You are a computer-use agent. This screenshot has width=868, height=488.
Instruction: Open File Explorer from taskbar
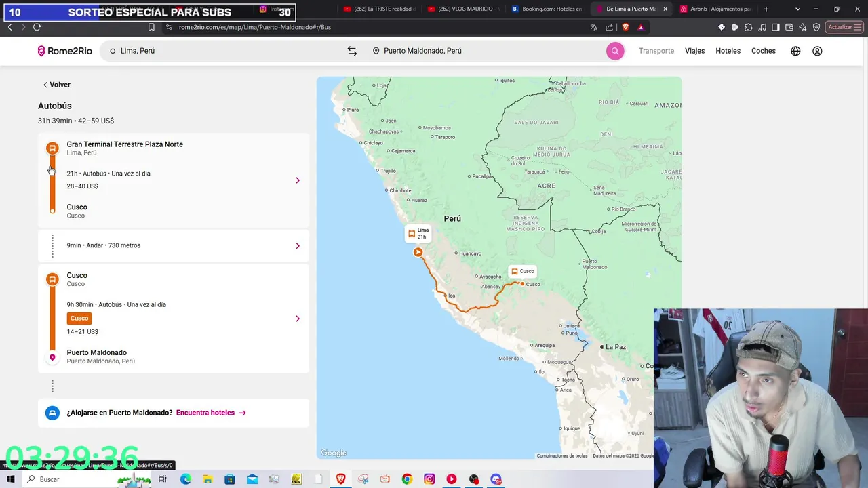coord(208,479)
